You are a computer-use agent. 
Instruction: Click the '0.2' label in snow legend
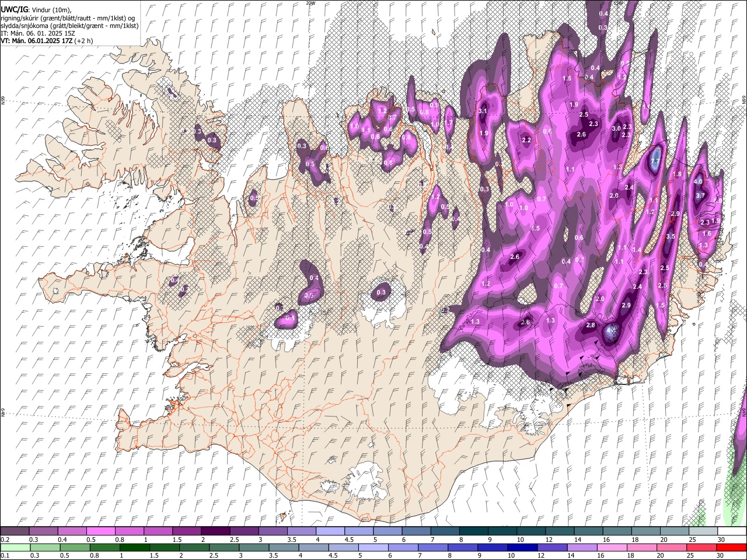[x=5, y=540]
